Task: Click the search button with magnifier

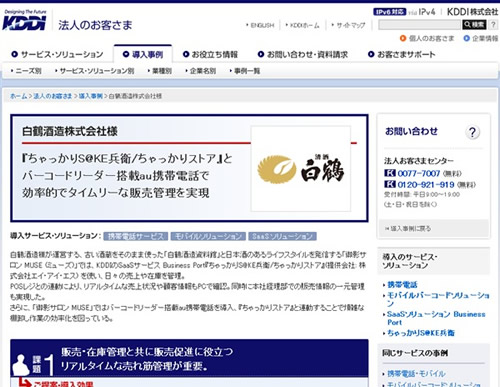Action: [474, 24]
